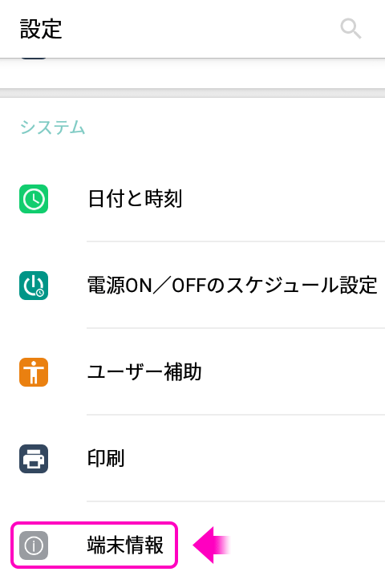Tap the green clock icon
385x588 pixels.
pyautogui.click(x=34, y=199)
